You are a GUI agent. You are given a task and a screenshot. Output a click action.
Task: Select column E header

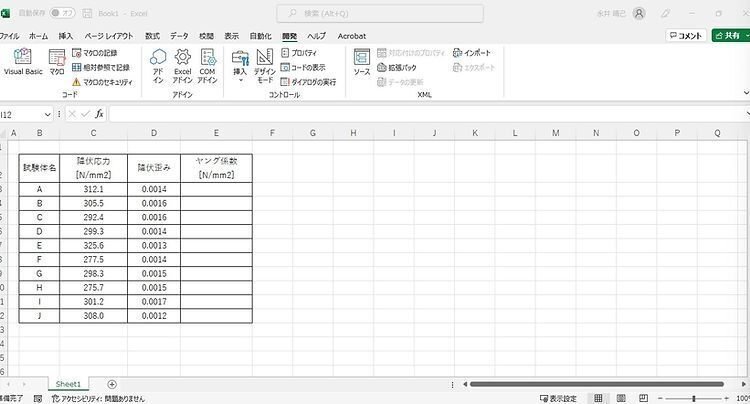click(216, 133)
